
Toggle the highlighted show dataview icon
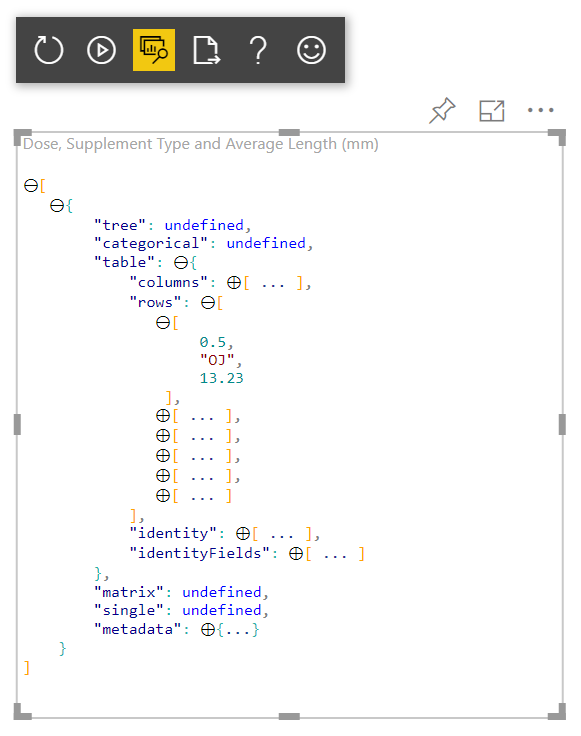coord(154,50)
